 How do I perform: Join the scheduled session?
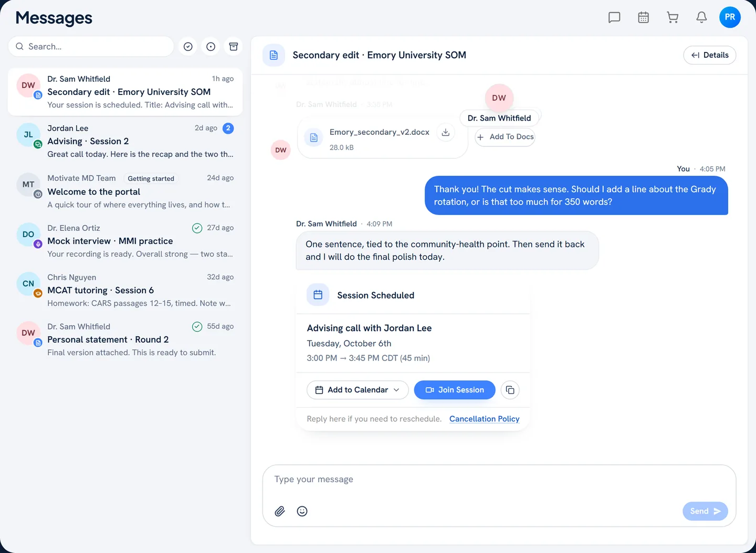coord(455,390)
